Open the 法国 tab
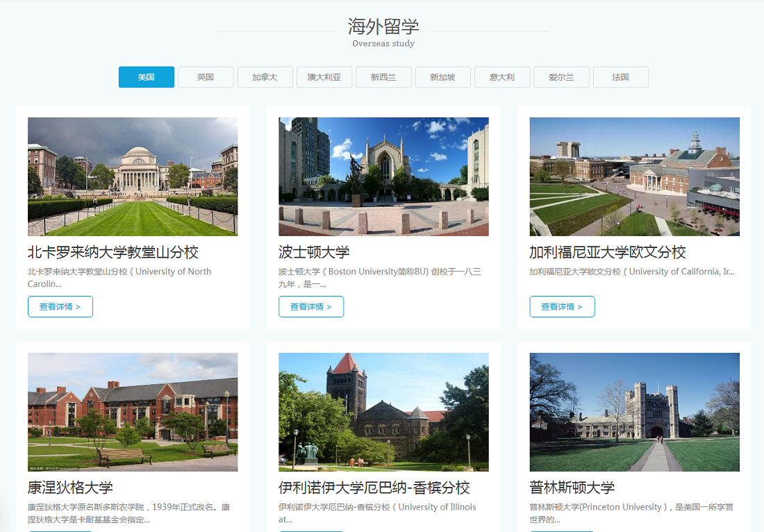The width and height of the screenshot is (764, 532). coord(621,77)
